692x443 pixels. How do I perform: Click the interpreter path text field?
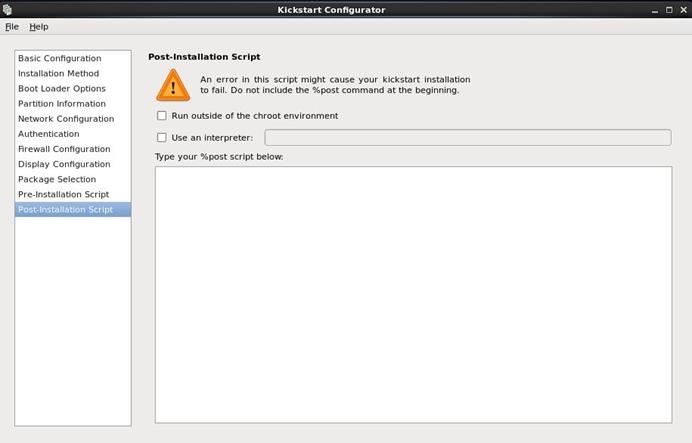click(468, 138)
